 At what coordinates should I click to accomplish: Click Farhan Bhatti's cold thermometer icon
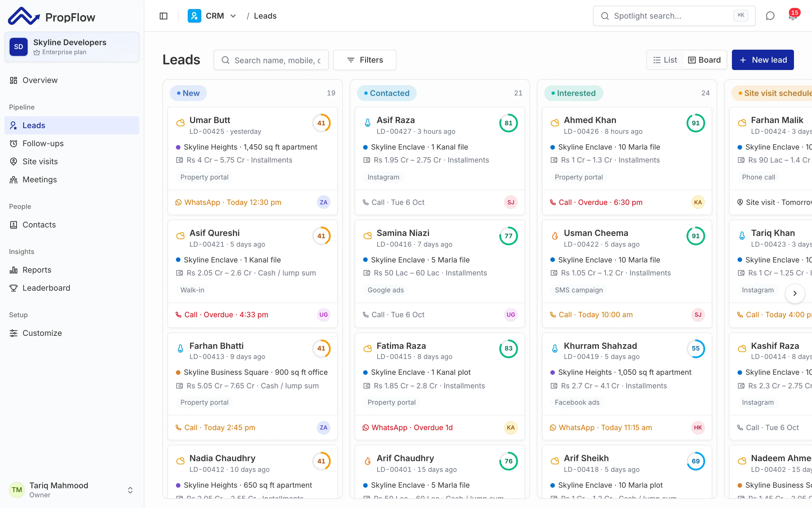(x=180, y=349)
